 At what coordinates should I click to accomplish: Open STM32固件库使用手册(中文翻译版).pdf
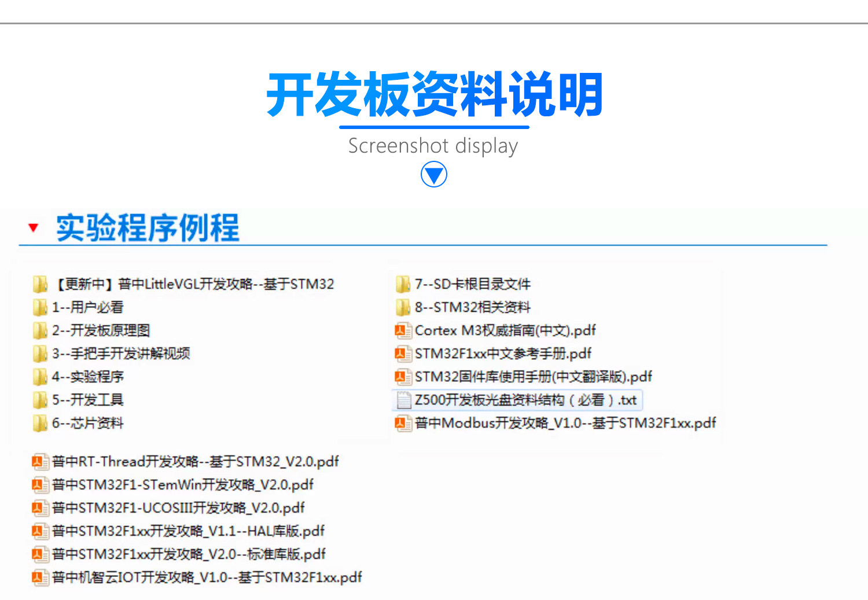click(532, 377)
